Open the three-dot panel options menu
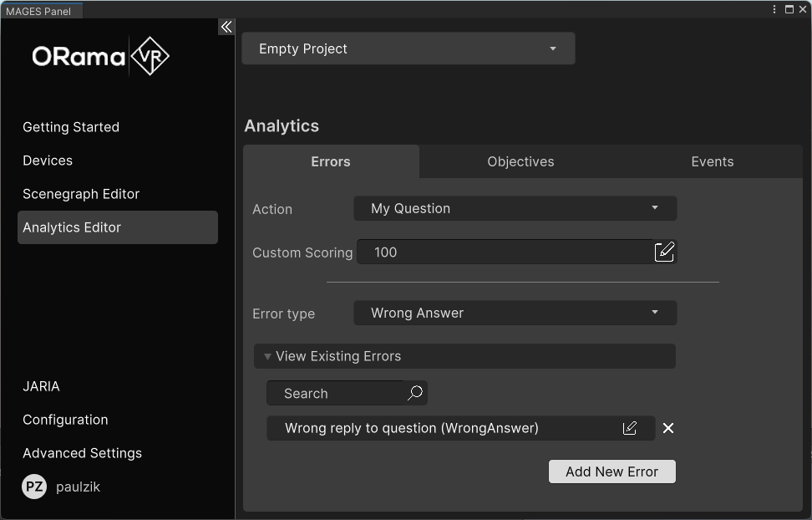The image size is (812, 520). [x=773, y=8]
